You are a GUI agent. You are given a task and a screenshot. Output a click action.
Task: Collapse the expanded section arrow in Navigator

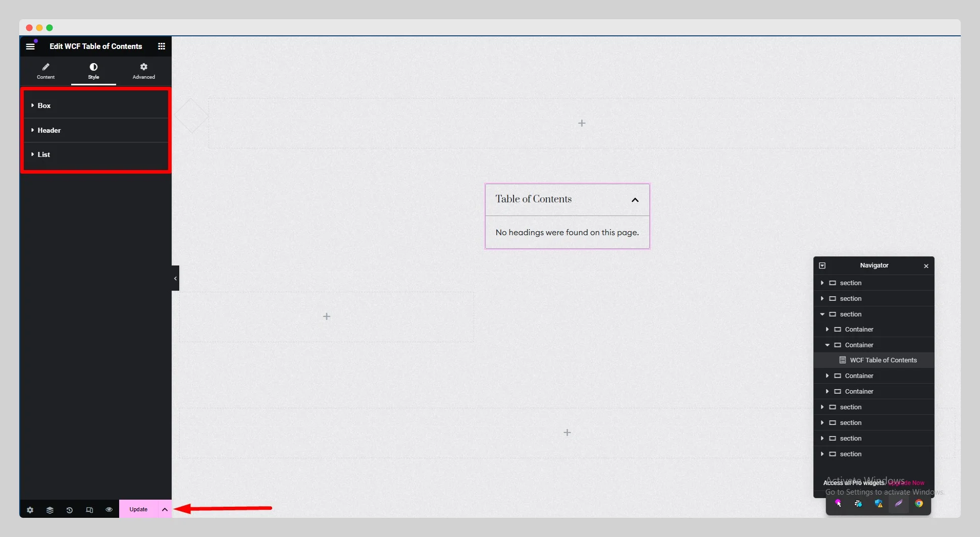pos(822,314)
